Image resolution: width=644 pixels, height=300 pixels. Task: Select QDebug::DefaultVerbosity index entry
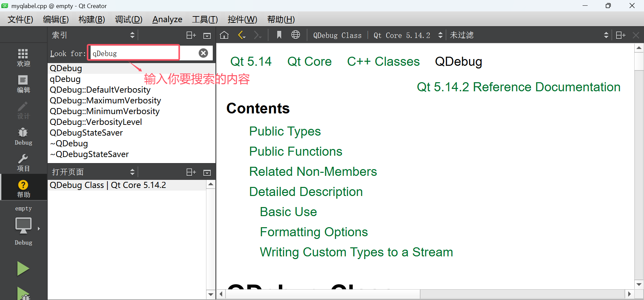tap(132, 90)
